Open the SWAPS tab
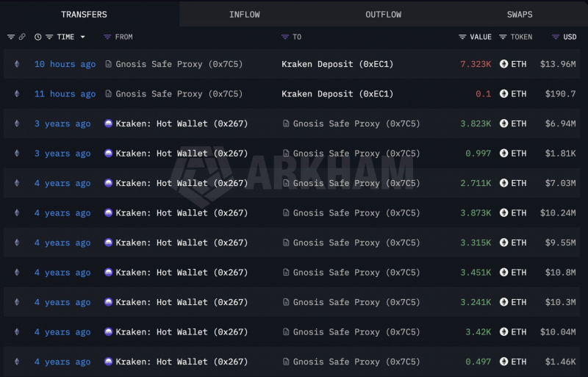Image resolution: width=588 pixels, height=377 pixels. (520, 15)
